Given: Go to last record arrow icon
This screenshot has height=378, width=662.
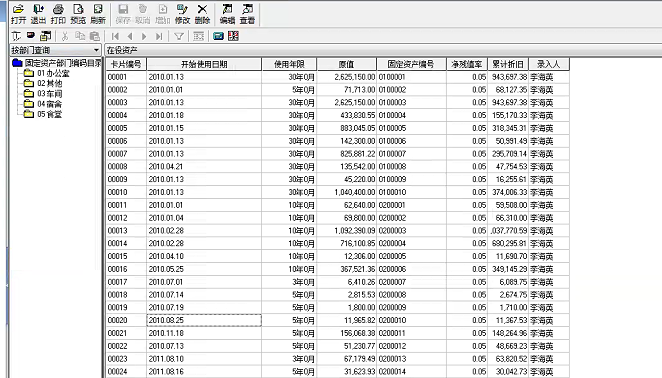Looking at the screenshot, I should coord(159,36).
